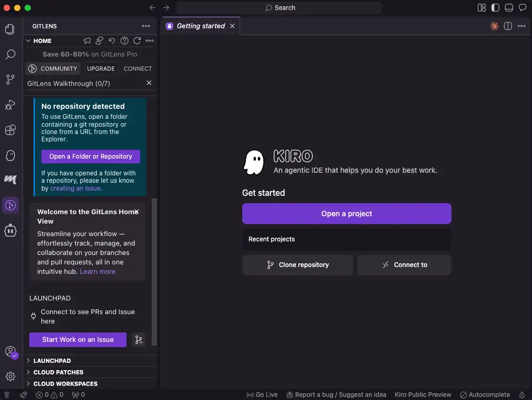Image resolution: width=532 pixels, height=400 pixels.
Task: Close the Getting started tab
Action: (232, 26)
